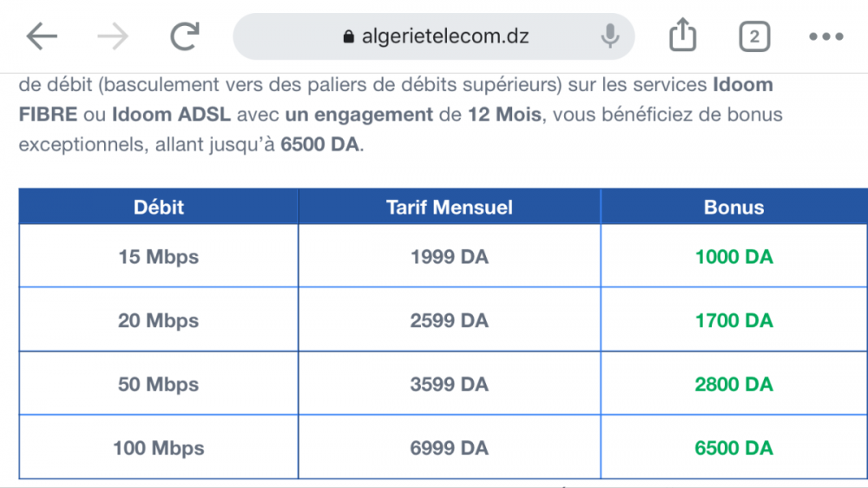Screen dimensions: 868x488
Task: Tap the green 1000 DA bonus
Action: (733, 257)
